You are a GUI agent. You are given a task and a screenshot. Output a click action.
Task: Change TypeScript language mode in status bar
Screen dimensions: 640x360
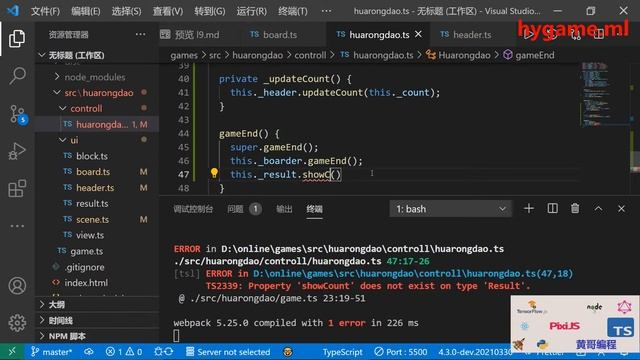pyautogui.click(x=342, y=351)
